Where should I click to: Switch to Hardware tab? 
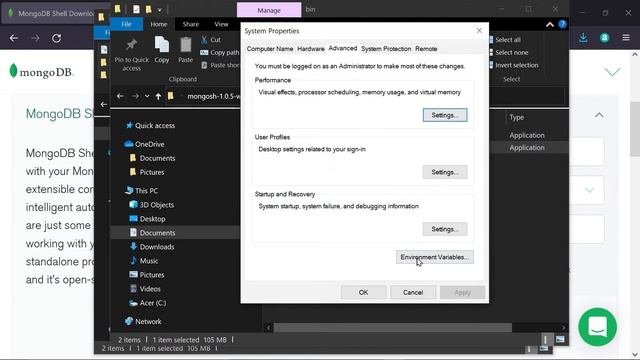coord(311,49)
